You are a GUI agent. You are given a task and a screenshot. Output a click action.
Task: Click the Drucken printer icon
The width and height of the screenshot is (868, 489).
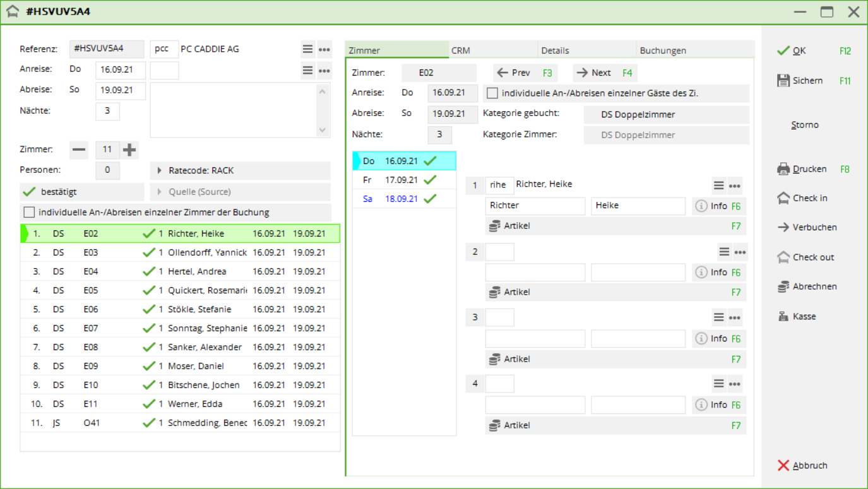tap(783, 169)
